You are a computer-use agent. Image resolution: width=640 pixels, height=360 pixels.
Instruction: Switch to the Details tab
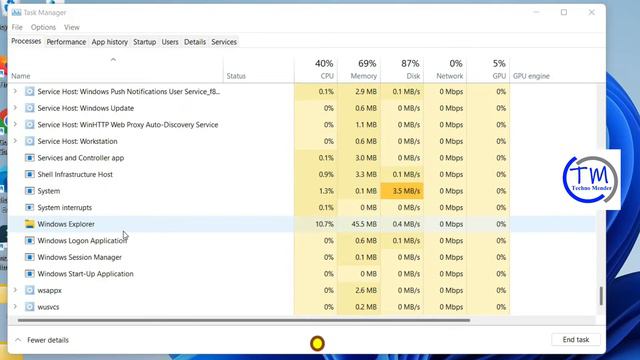click(195, 42)
